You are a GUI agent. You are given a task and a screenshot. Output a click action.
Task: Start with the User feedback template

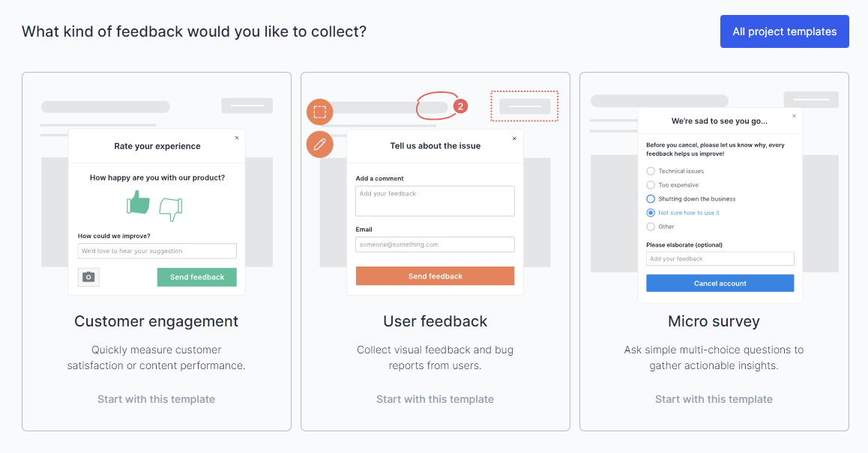pyautogui.click(x=435, y=399)
